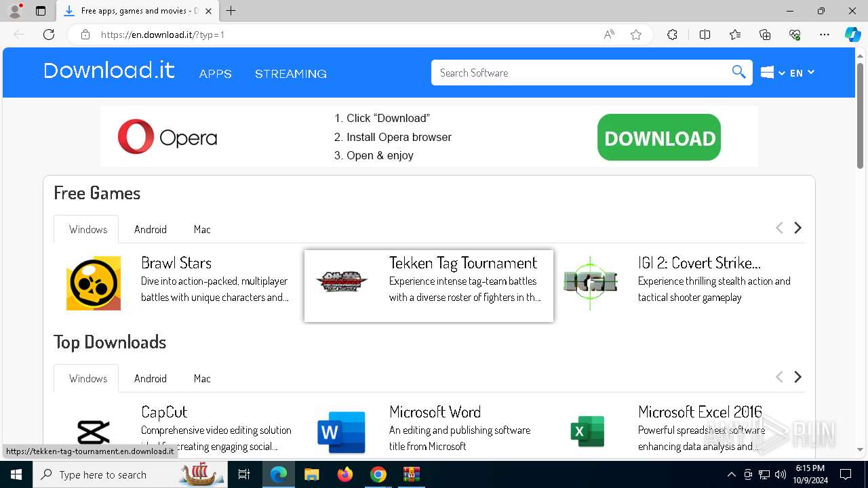This screenshot has width=868, height=488.
Task: Open a new browser tab
Action: click(x=231, y=11)
